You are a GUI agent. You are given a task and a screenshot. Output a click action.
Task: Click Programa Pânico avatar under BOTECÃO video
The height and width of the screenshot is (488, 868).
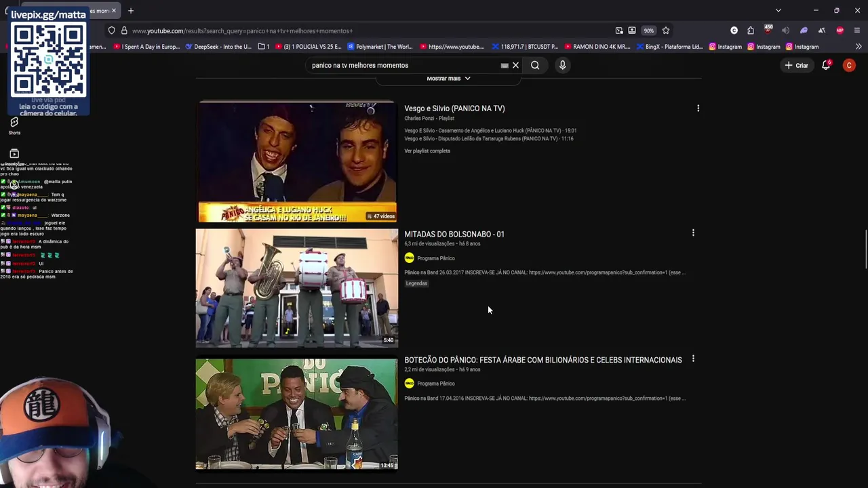coord(409,384)
